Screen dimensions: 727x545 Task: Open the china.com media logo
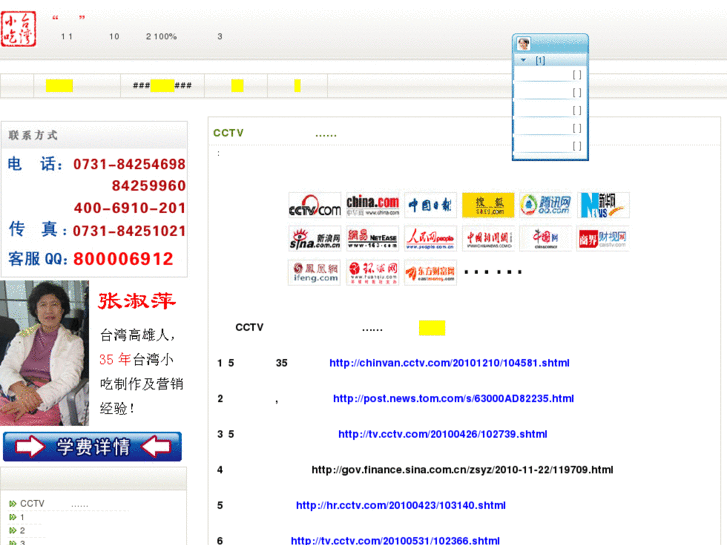click(x=372, y=205)
